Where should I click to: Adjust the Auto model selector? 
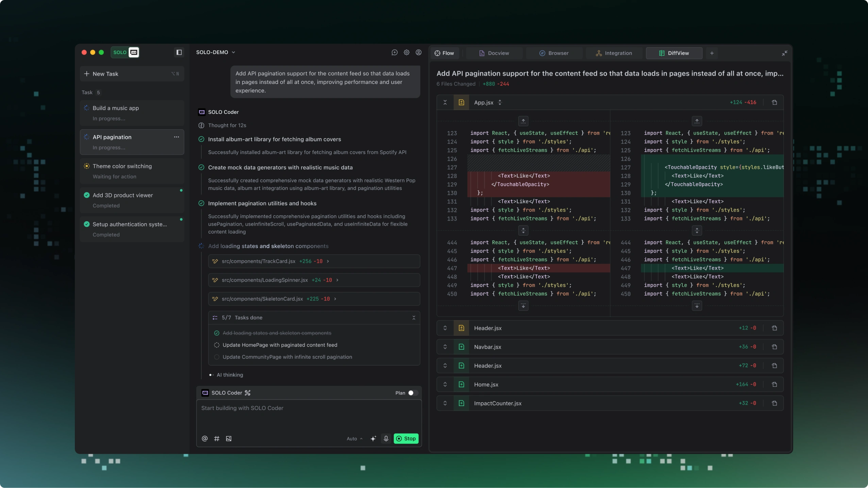pos(354,439)
